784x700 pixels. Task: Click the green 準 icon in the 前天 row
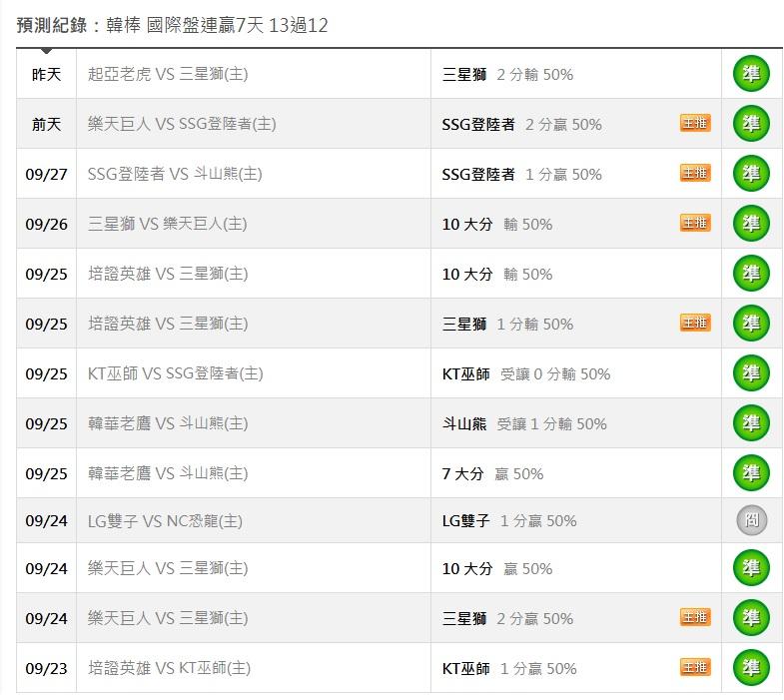click(751, 124)
